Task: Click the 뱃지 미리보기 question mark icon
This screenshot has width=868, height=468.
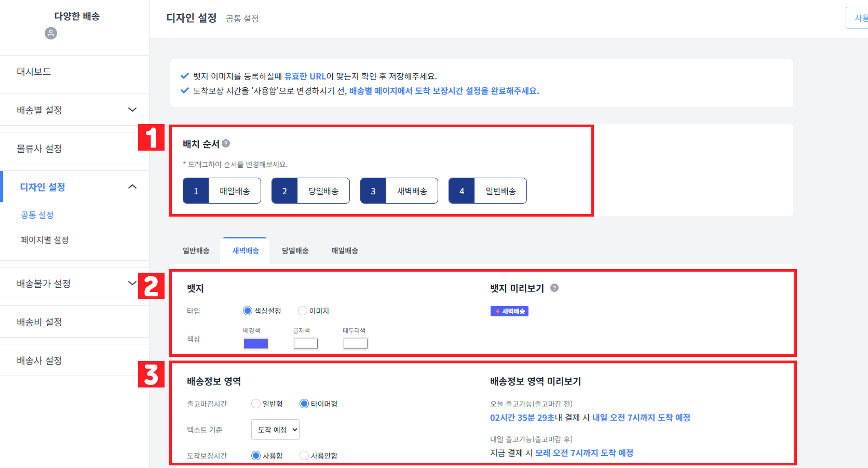Action: [554, 288]
